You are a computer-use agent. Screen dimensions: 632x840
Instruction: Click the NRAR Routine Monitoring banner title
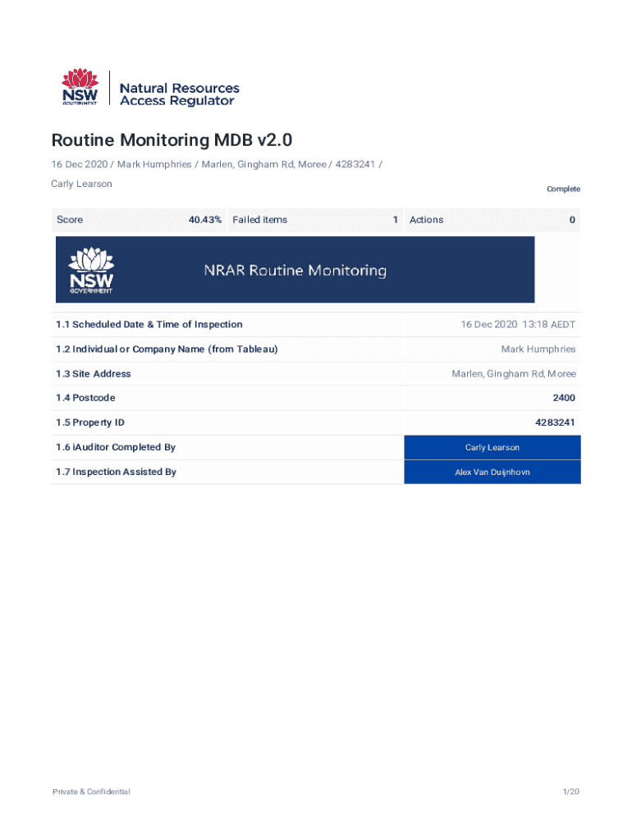coord(295,271)
